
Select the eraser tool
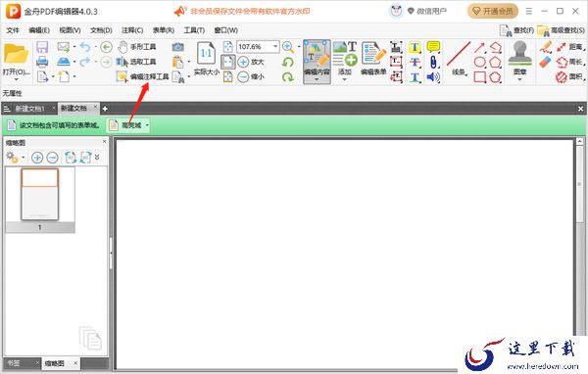point(546,63)
